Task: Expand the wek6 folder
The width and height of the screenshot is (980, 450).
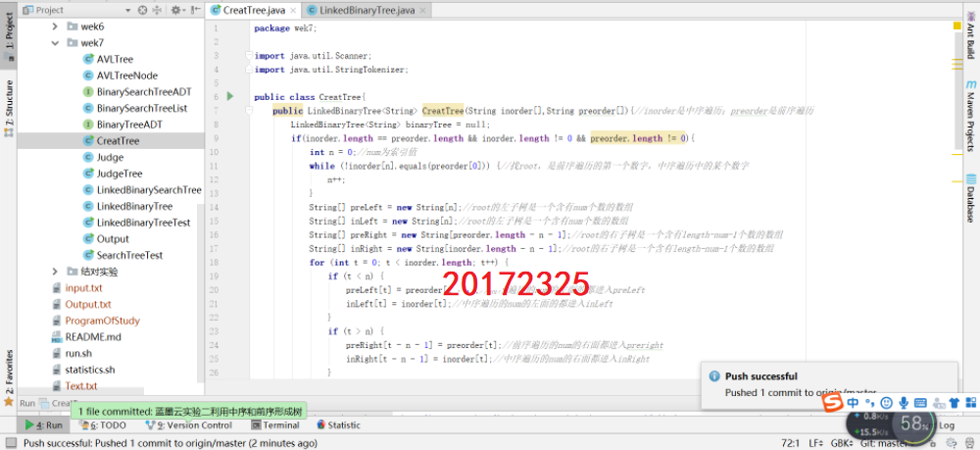Action: pyautogui.click(x=54, y=26)
